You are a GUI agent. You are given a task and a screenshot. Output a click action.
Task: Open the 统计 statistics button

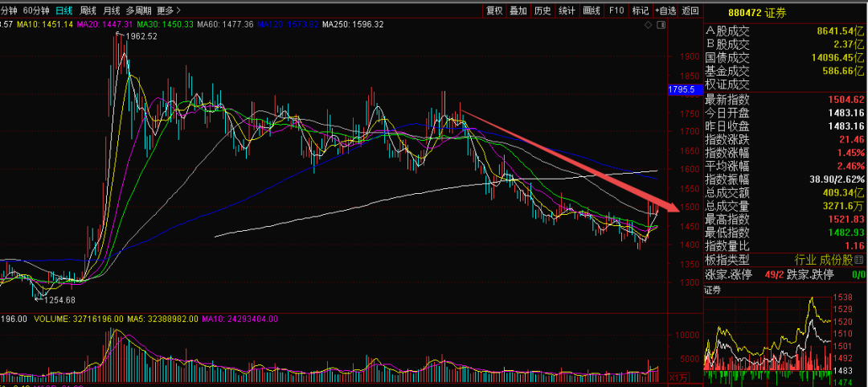pos(567,10)
